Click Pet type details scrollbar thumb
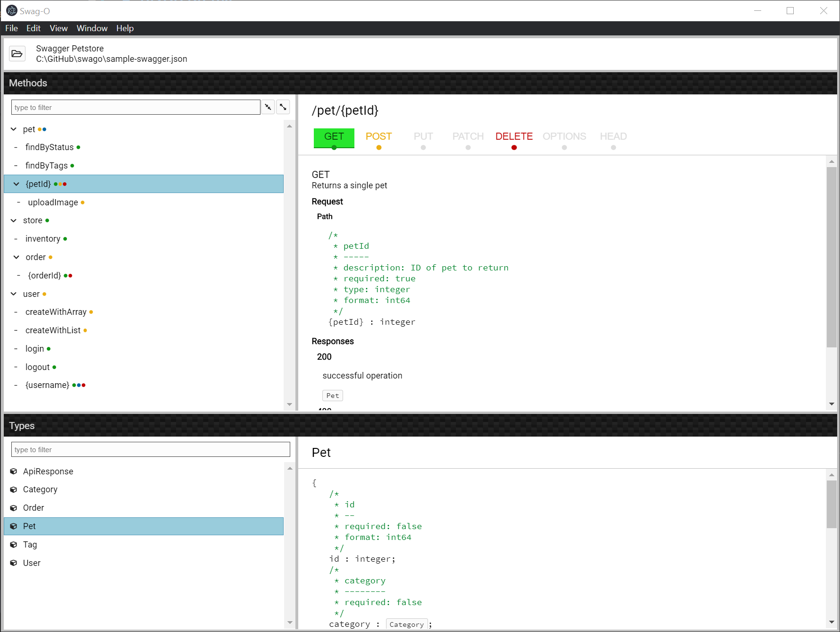Image resolution: width=840 pixels, height=632 pixels. [832, 504]
